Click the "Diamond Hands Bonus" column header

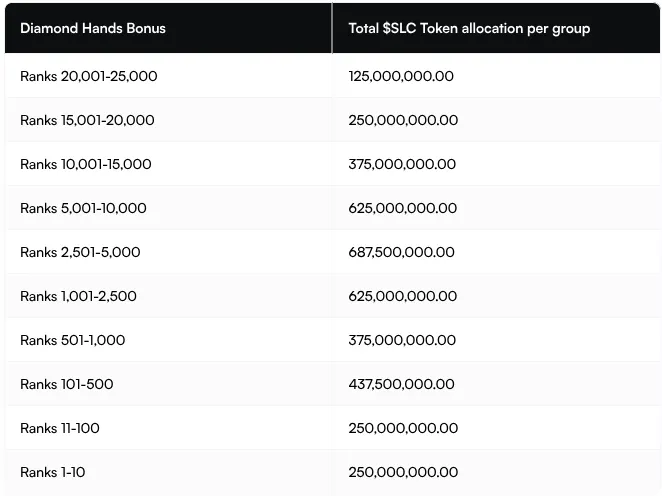tap(93, 28)
